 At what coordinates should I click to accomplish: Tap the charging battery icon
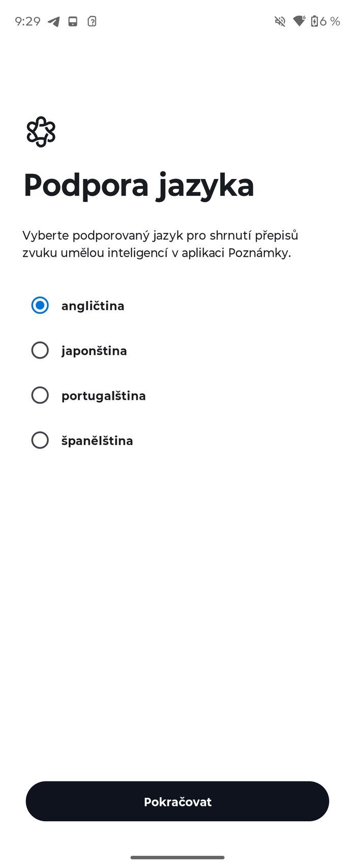pos(314,21)
